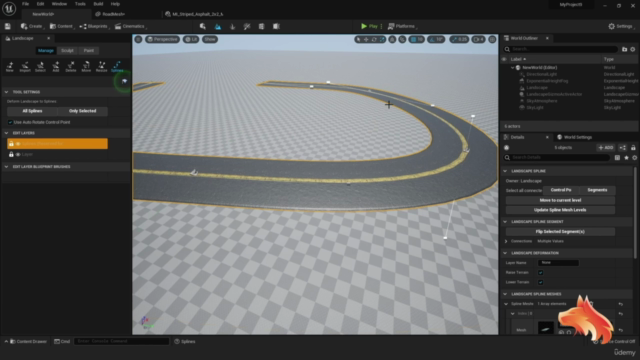
Task: Open the Edit menu
Action: click(x=40, y=4)
